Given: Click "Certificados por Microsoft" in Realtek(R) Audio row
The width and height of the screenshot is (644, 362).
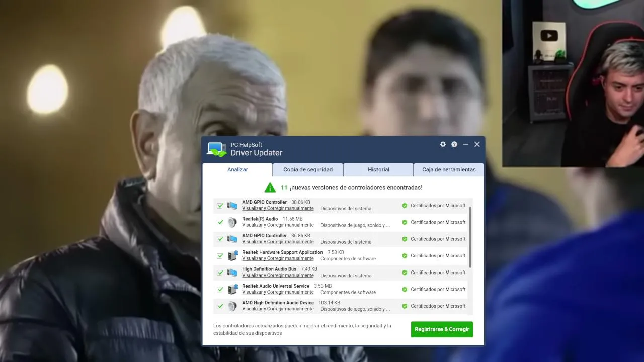Looking at the screenshot, I should click(438, 222).
